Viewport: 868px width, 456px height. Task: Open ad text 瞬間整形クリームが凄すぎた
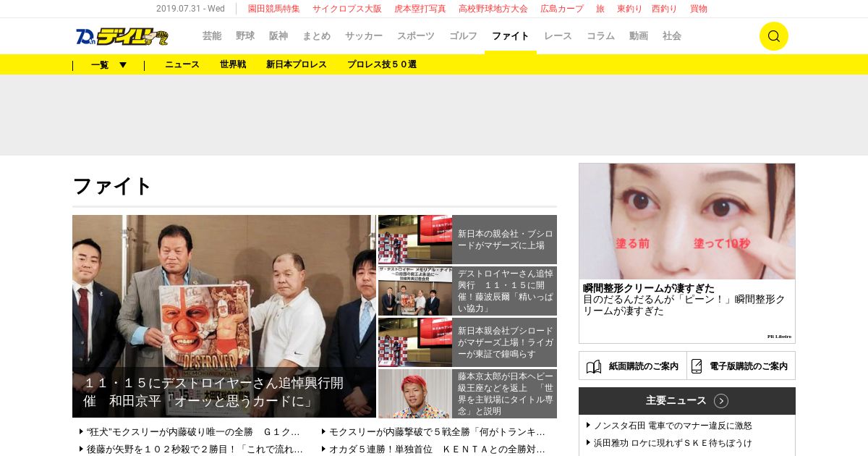tap(649, 288)
